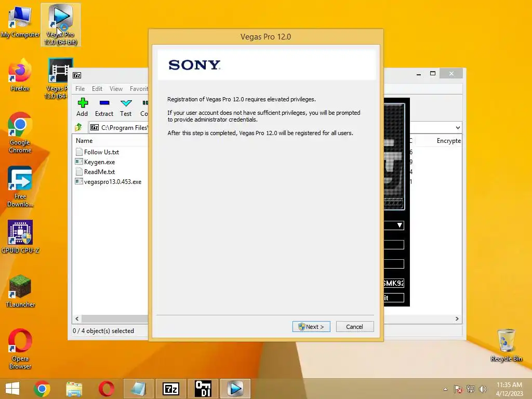Select vegaspro13.0.453.exe in 7-Zip list
This screenshot has height=399, width=532.
[x=113, y=181]
